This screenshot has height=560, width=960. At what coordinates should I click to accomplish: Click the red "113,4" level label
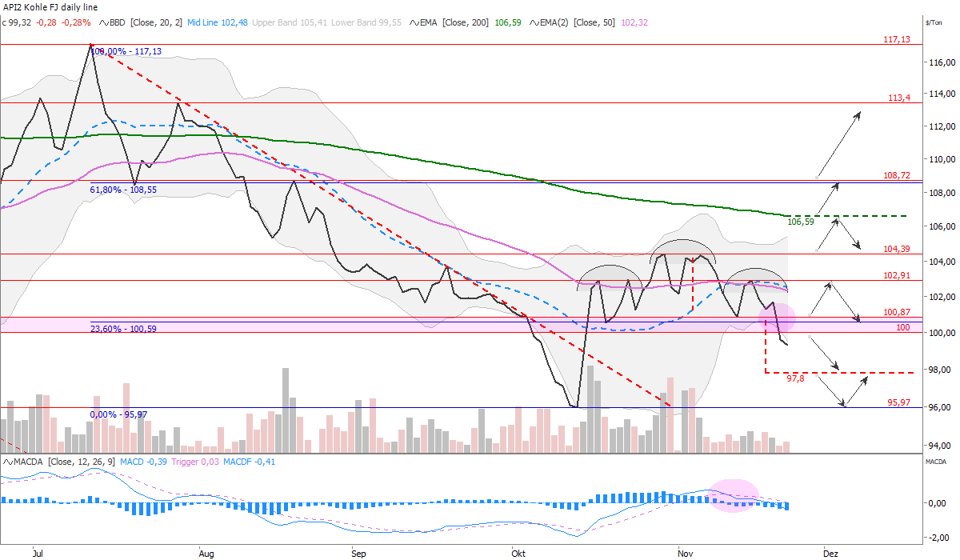click(x=900, y=97)
